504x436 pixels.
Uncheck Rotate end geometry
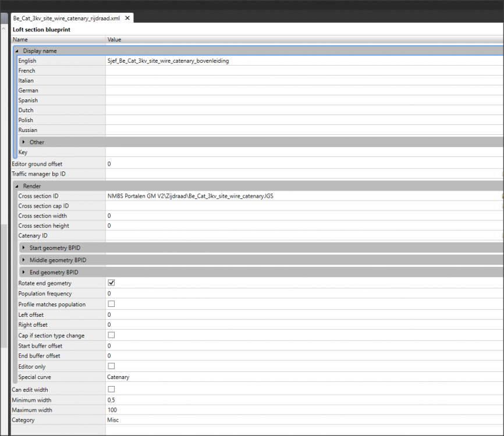click(x=111, y=283)
